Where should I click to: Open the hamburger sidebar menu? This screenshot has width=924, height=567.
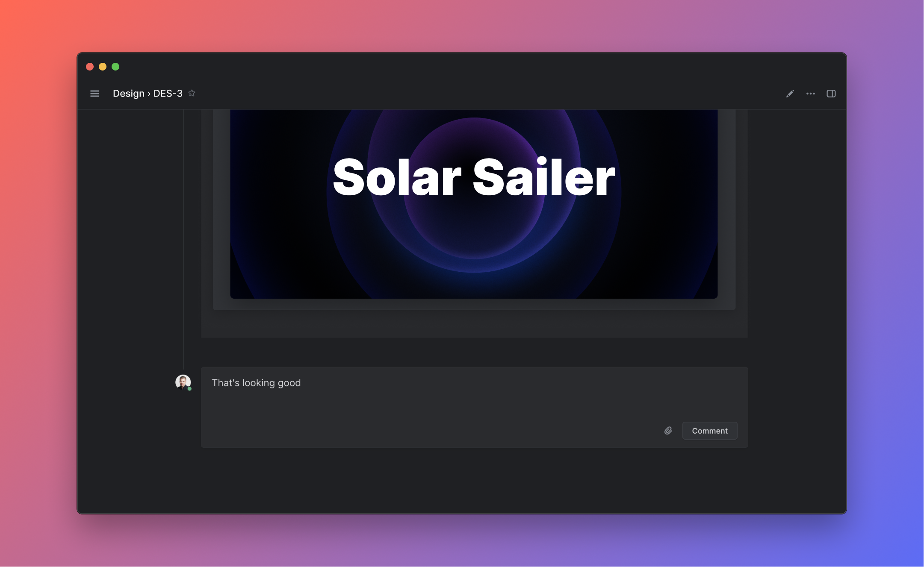click(x=94, y=94)
